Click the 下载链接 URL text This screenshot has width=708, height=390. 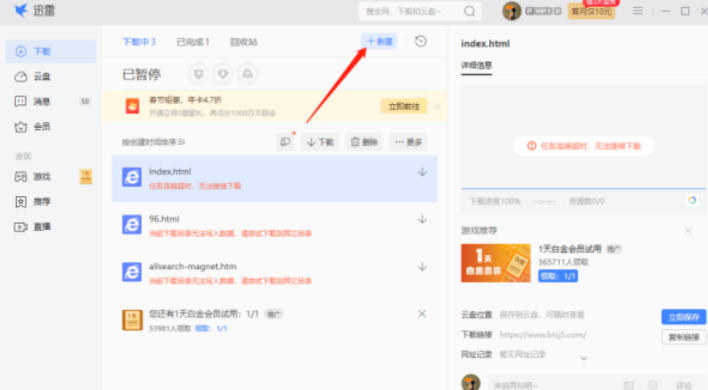(x=543, y=335)
